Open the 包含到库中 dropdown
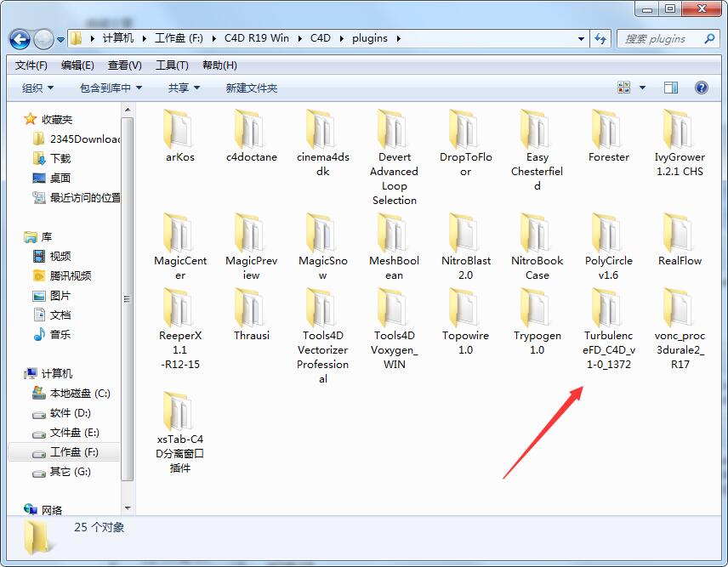Image resolution: width=728 pixels, height=567 pixels. pos(111,88)
